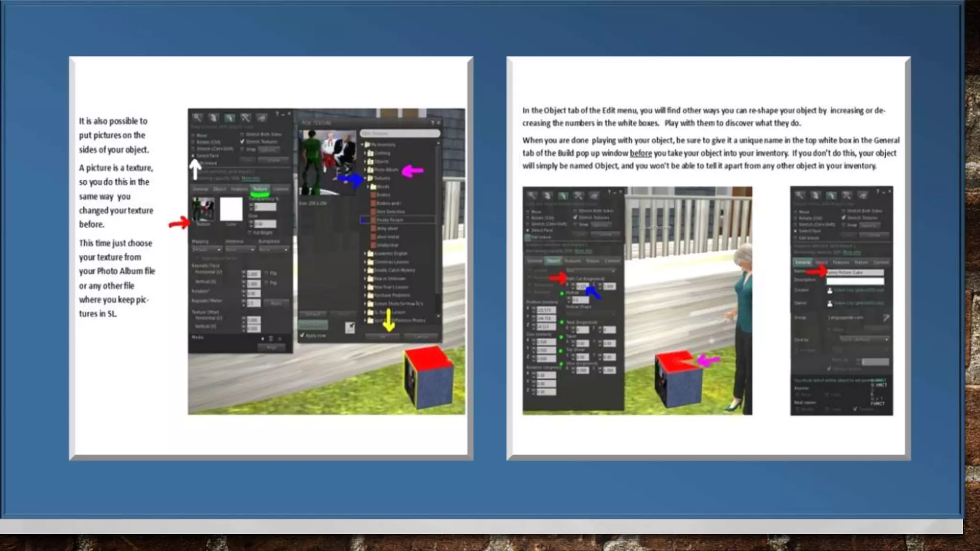Expand the Clothing folder in texture picker
Viewport: 980px width, 551px height.
click(x=382, y=153)
